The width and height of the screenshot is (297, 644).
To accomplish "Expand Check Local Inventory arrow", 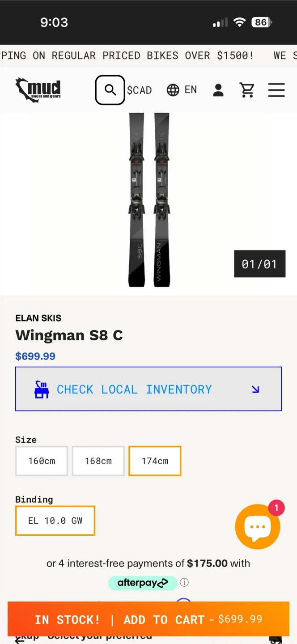I will pos(255,389).
